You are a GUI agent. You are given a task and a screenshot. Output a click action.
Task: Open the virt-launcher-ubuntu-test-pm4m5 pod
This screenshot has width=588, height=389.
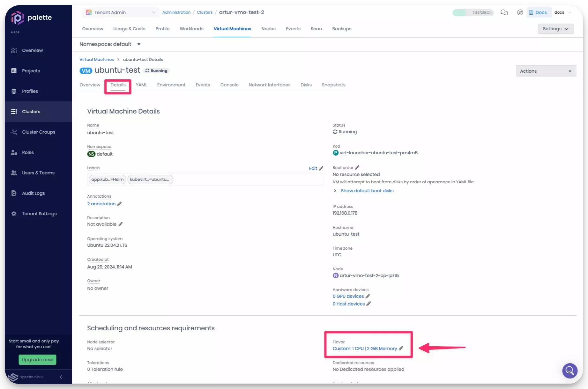378,153
